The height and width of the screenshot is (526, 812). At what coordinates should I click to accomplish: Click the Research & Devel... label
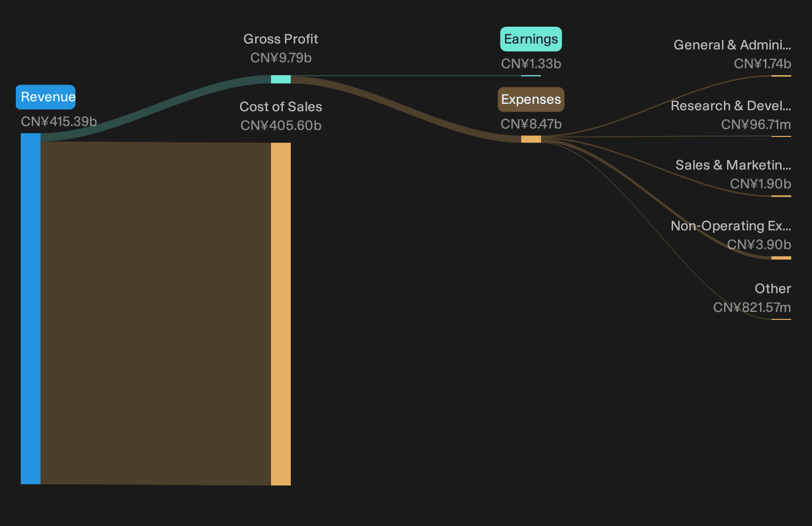click(x=731, y=106)
